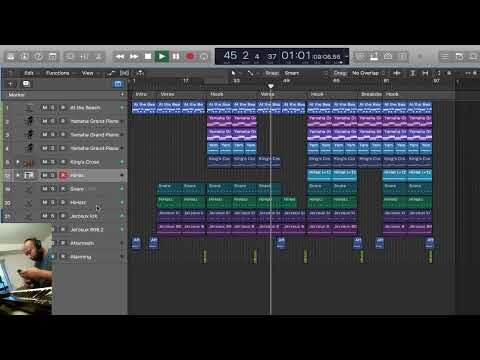Image resolution: width=480 pixels, height=360 pixels.
Task: Click the bar position 45 in the LCD
Action: (x=230, y=55)
